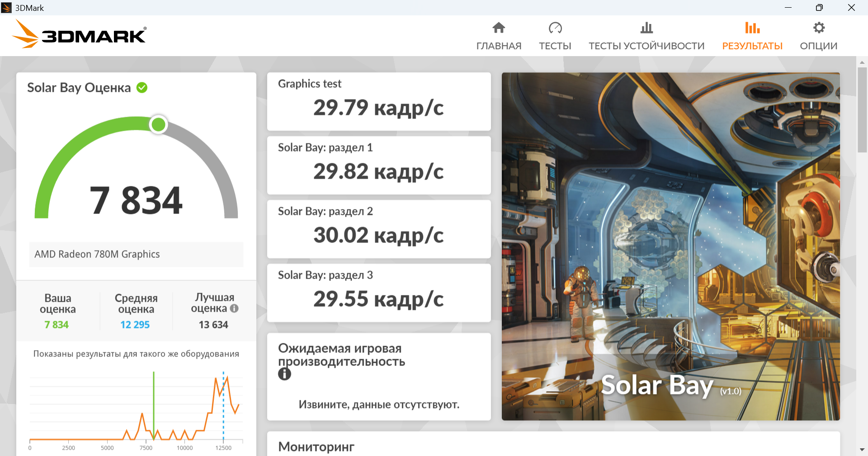
Task: Click the Solar Bay preview image
Action: [x=671, y=247]
